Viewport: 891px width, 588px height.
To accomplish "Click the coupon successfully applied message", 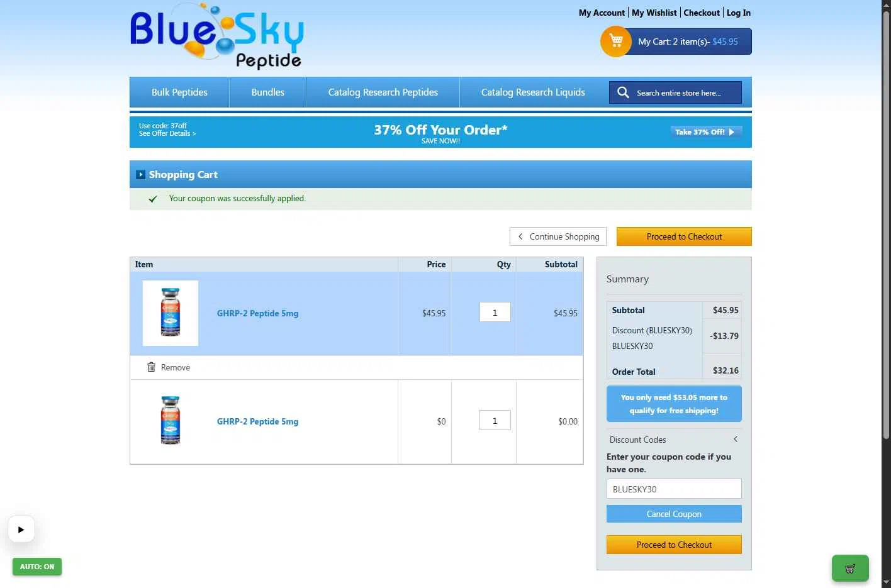I will [x=237, y=198].
